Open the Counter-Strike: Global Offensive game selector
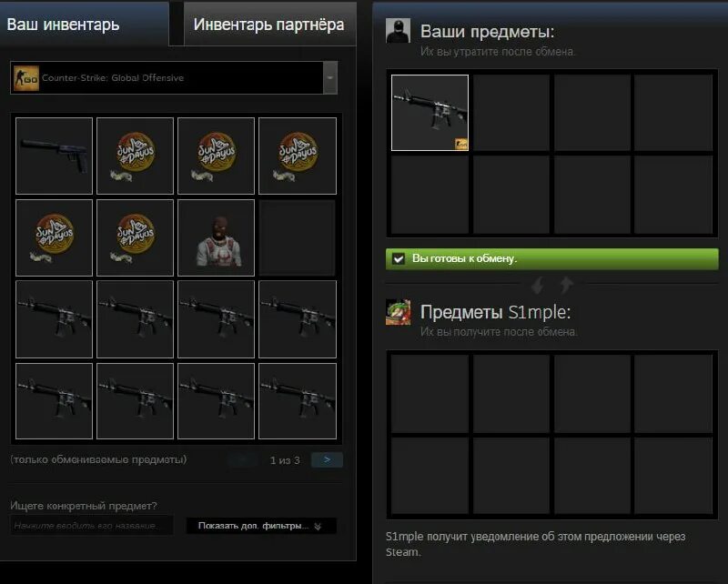The image size is (728, 584). [174, 78]
